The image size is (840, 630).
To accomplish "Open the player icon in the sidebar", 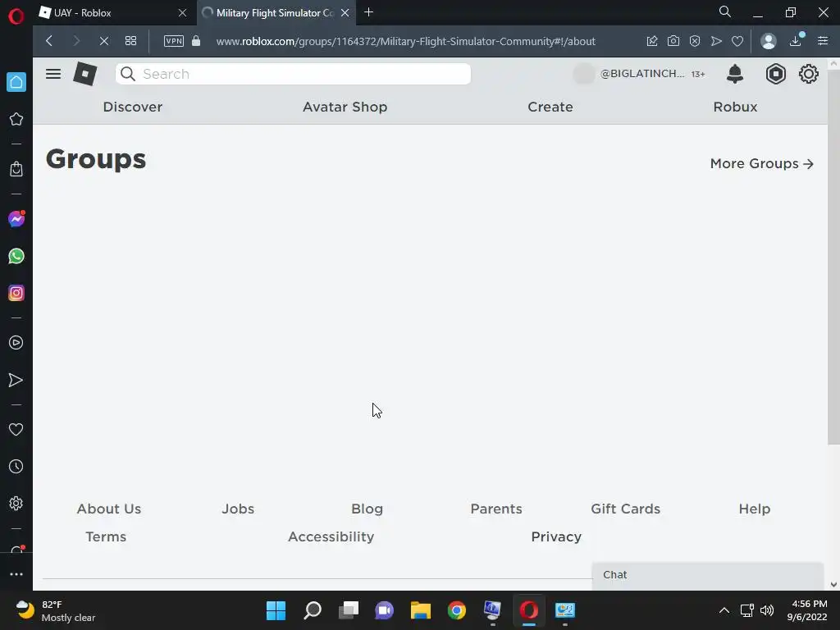I will click(16, 343).
